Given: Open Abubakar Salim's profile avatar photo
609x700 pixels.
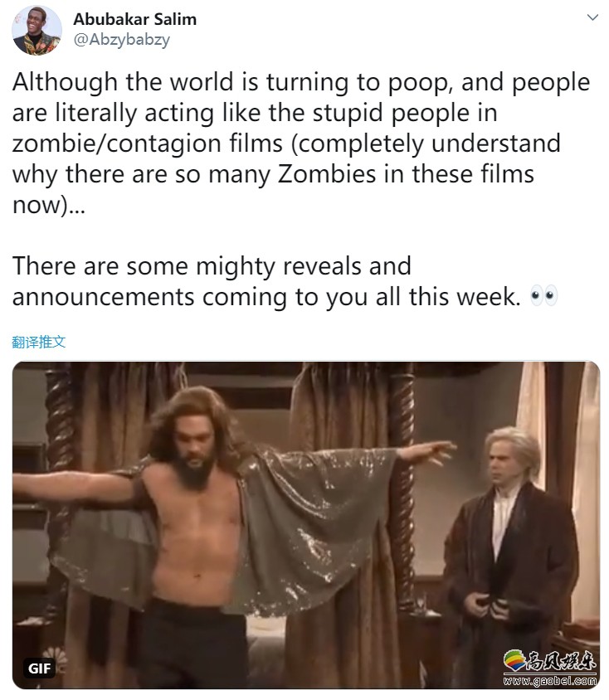Looking at the screenshot, I should (x=37, y=31).
